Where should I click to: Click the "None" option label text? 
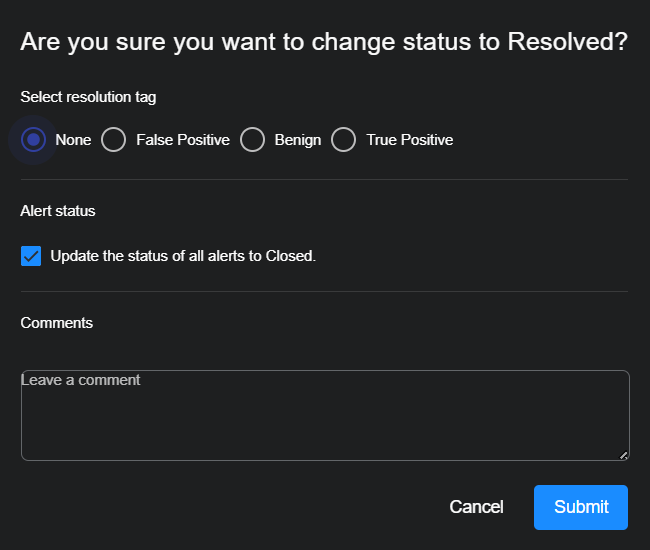pyautogui.click(x=73, y=140)
